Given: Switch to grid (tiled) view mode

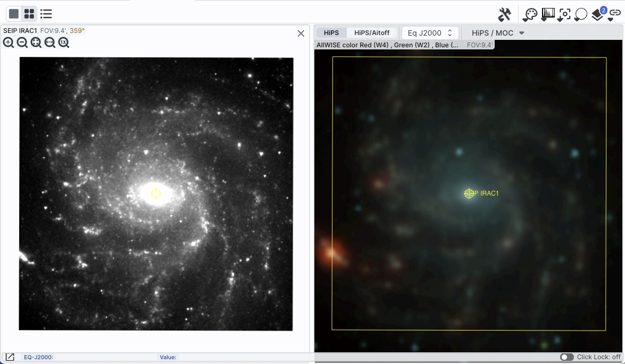Looking at the screenshot, I should click(x=29, y=14).
